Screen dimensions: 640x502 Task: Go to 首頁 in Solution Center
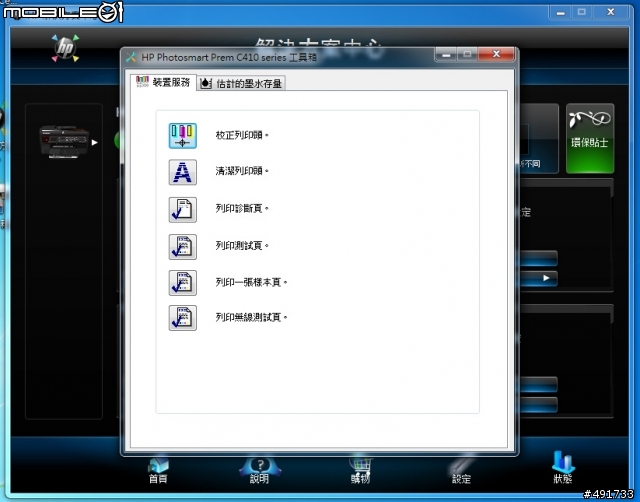[x=158, y=471]
